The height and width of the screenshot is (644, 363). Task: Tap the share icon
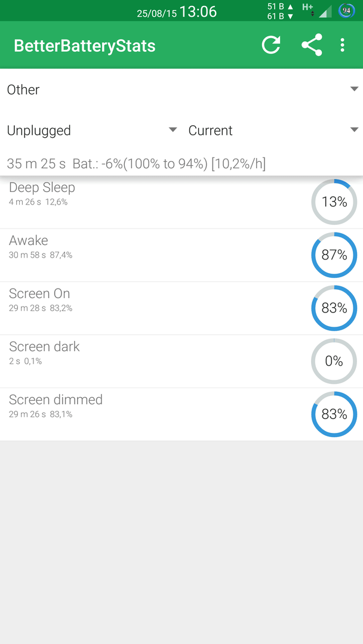point(312,45)
